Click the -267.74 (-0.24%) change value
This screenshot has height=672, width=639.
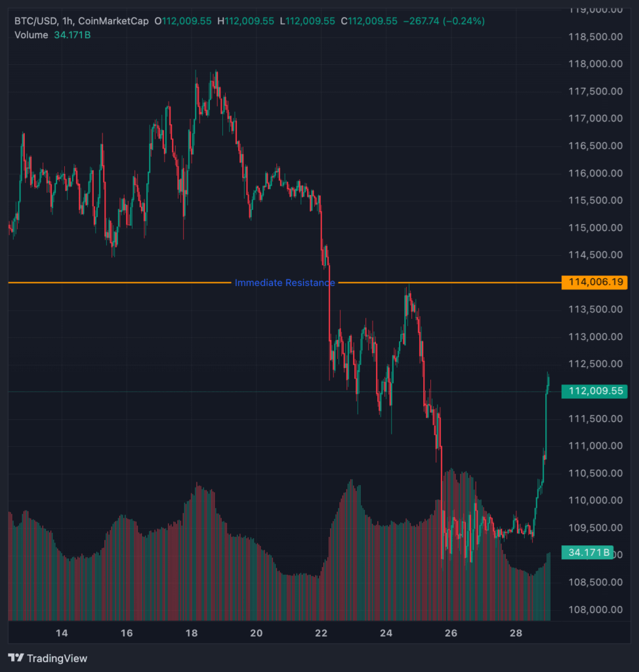coord(444,21)
